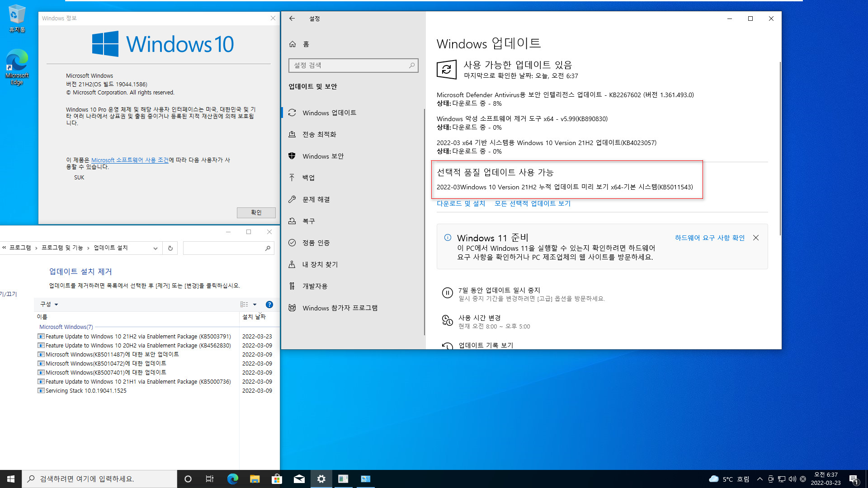Open Task View on taskbar
Image resolution: width=868 pixels, height=488 pixels.
click(x=210, y=479)
